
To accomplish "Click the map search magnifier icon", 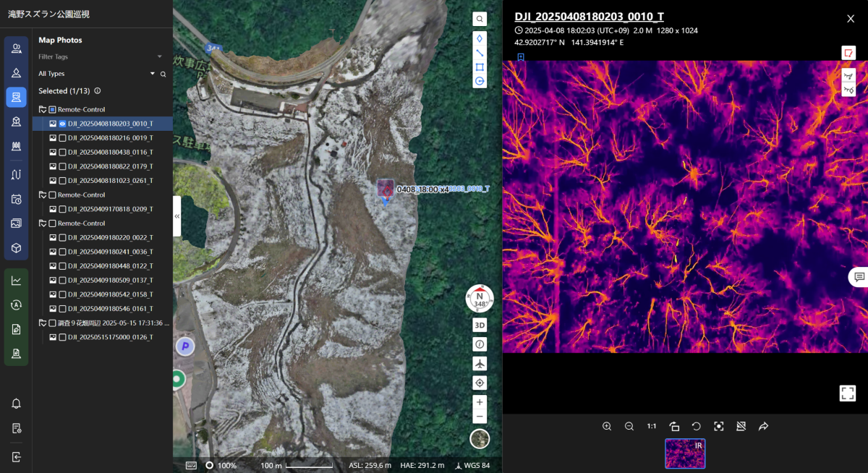I will click(480, 19).
